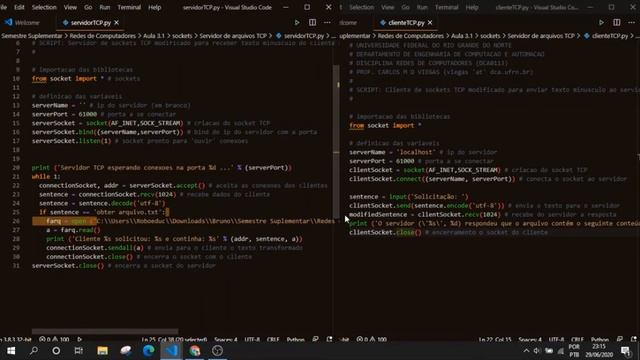The height and width of the screenshot is (360, 640).
Task: Click 'Semestre Suplementar' breadcrumb in left window
Action: point(31,36)
